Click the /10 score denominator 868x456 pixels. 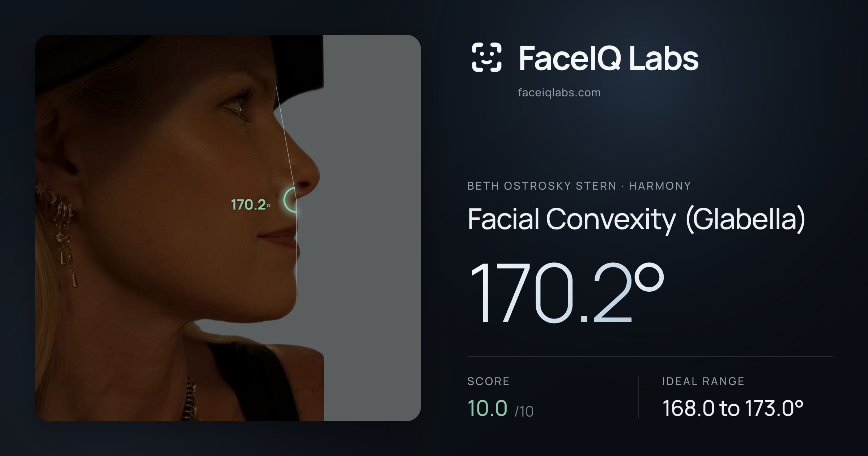point(524,411)
